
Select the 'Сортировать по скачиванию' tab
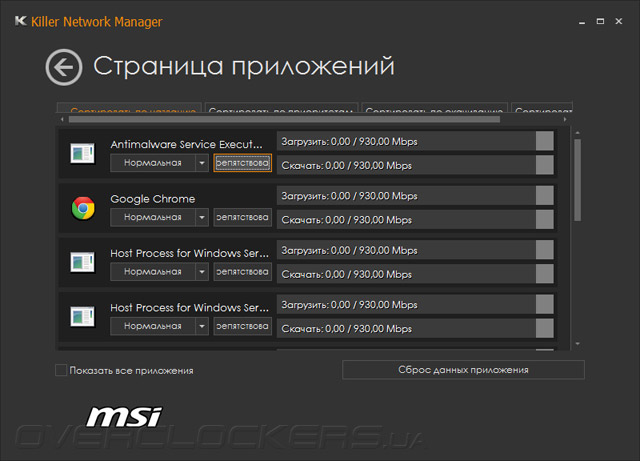(435, 108)
